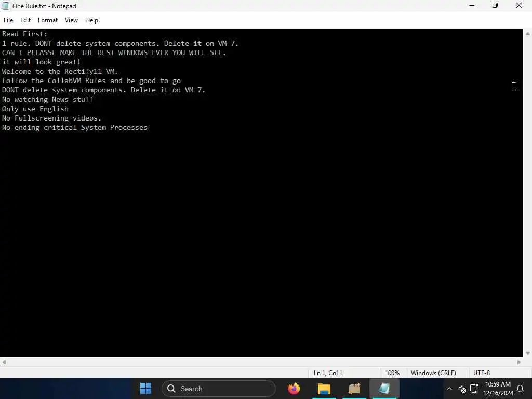Image resolution: width=532 pixels, height=399 pixels.
Task: Click the UTF-8 encoding status entry
Action: tap(482, 373)
